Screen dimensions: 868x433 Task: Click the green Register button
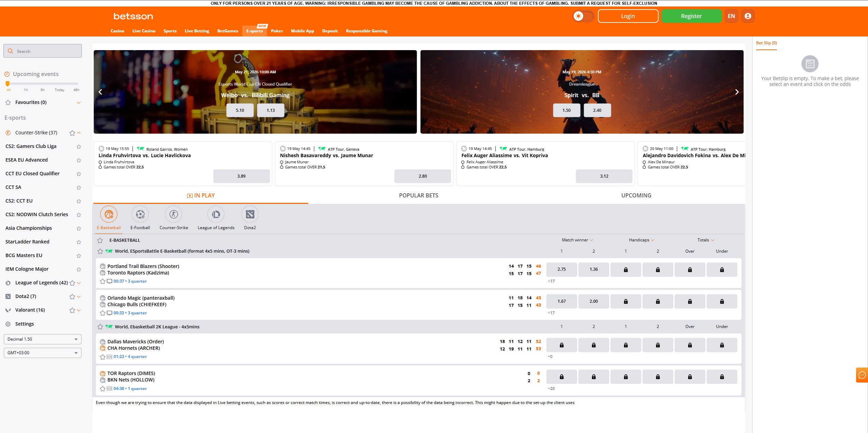point(691,16)
